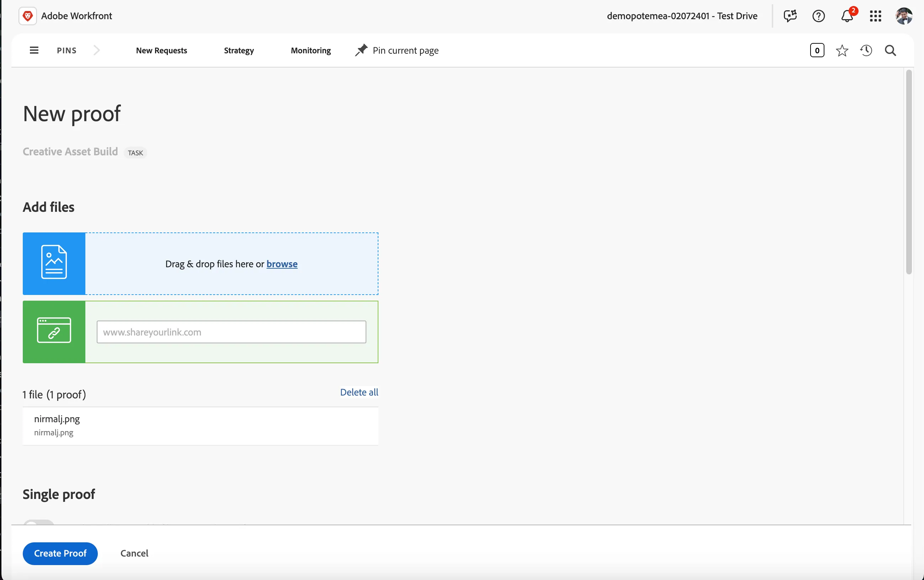Open the main menu hamburger icon
The width and height of the screenshot is (924, 580).
[34, 50]
